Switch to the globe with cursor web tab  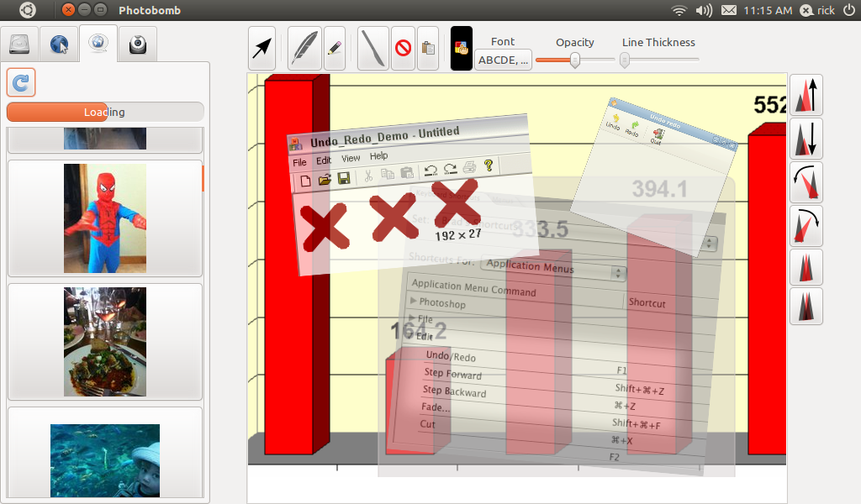click(59, 44)
